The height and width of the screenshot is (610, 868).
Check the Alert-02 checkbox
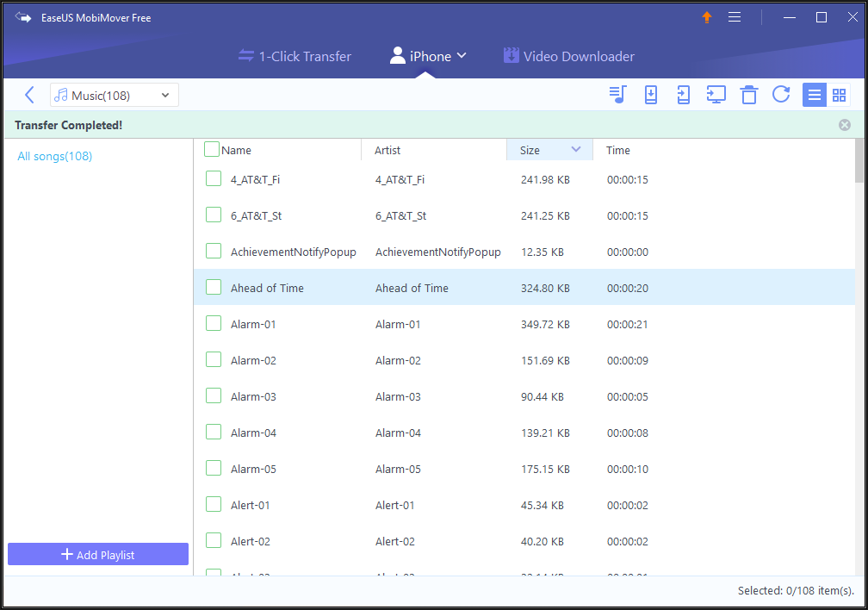coord(214,540)
